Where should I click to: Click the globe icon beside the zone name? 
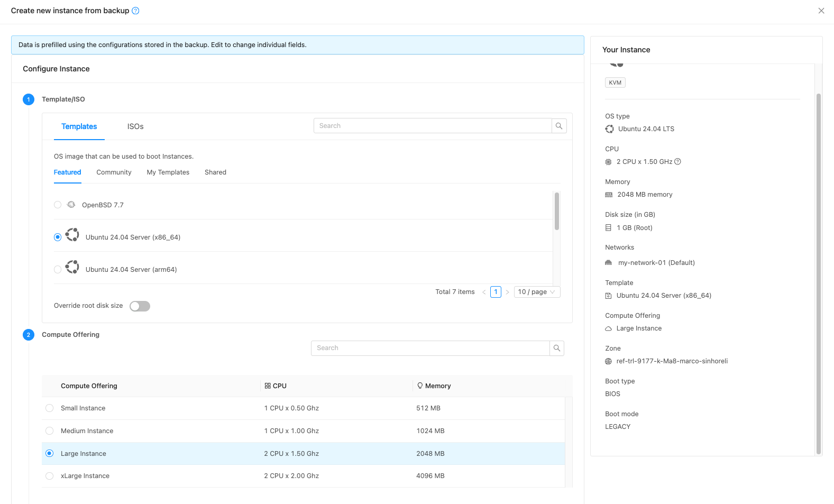tap(609, 361)
